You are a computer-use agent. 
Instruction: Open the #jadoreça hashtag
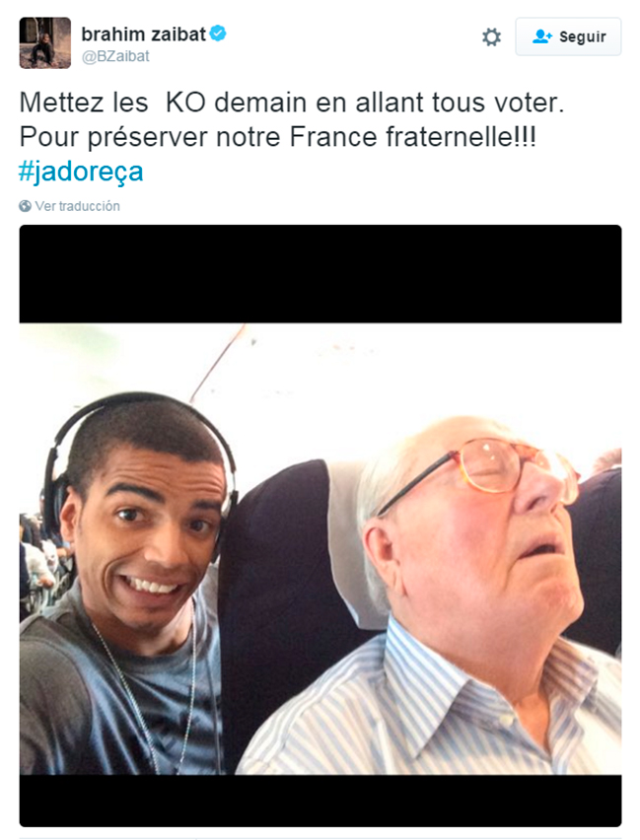pos(81,172)
